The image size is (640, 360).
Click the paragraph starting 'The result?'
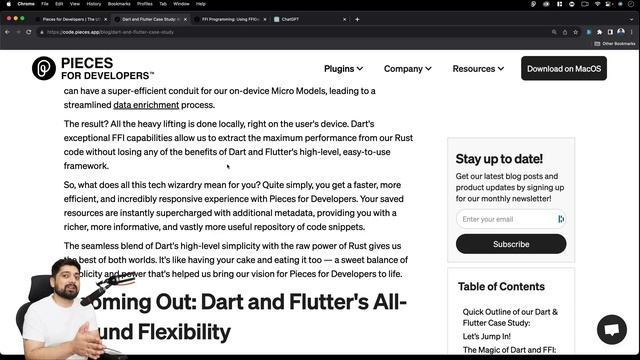[x=238, y=145]
